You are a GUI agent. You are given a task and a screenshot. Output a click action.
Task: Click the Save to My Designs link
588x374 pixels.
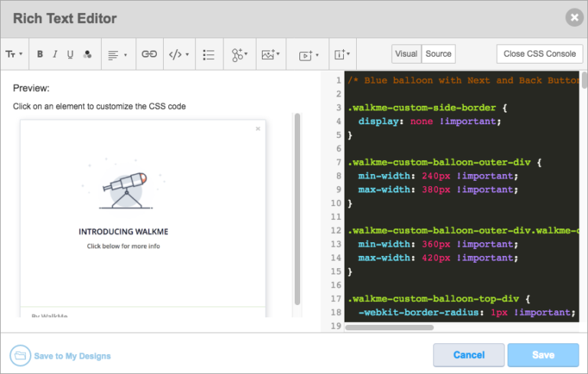pyautogui.click(x=73, y=356)
